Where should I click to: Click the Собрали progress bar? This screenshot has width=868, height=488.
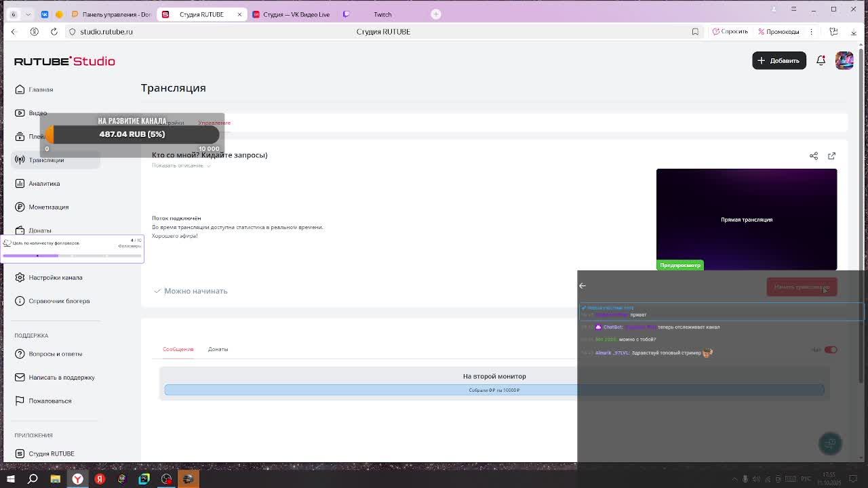click(494, 390)
